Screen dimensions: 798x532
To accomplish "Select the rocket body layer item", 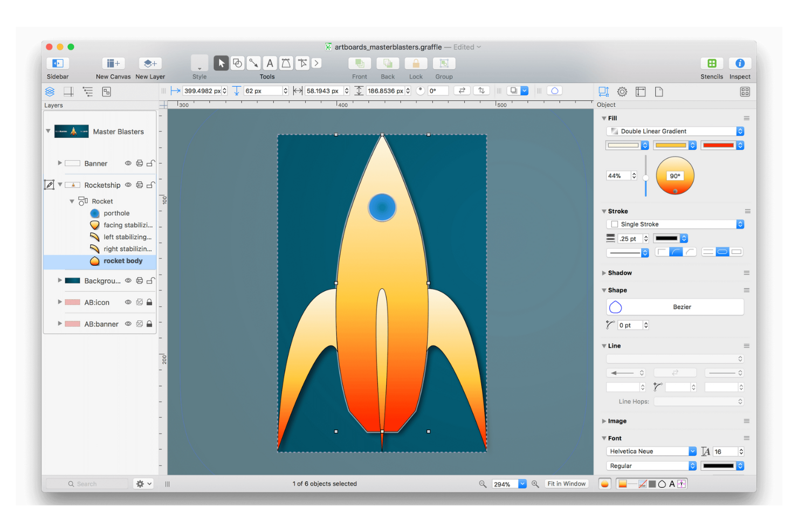I will [x=122, y=261].
